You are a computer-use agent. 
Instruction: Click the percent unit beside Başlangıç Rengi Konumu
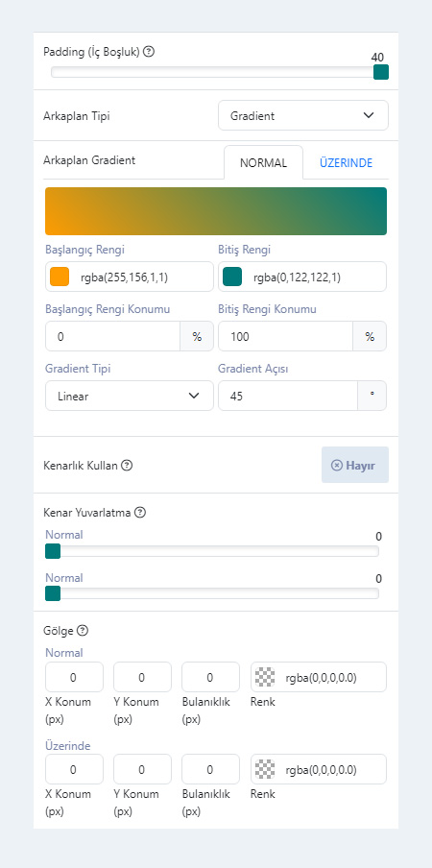pyautogui.click(x=197, y=337)
